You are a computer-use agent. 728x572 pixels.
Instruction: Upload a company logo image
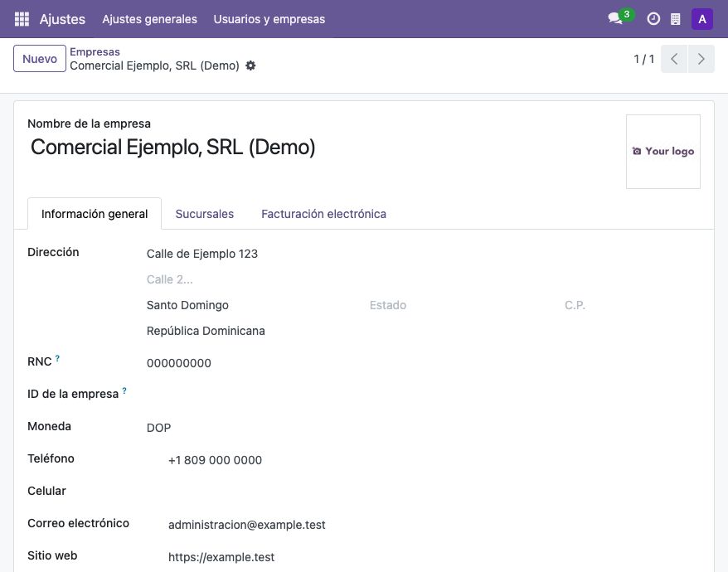663,152
